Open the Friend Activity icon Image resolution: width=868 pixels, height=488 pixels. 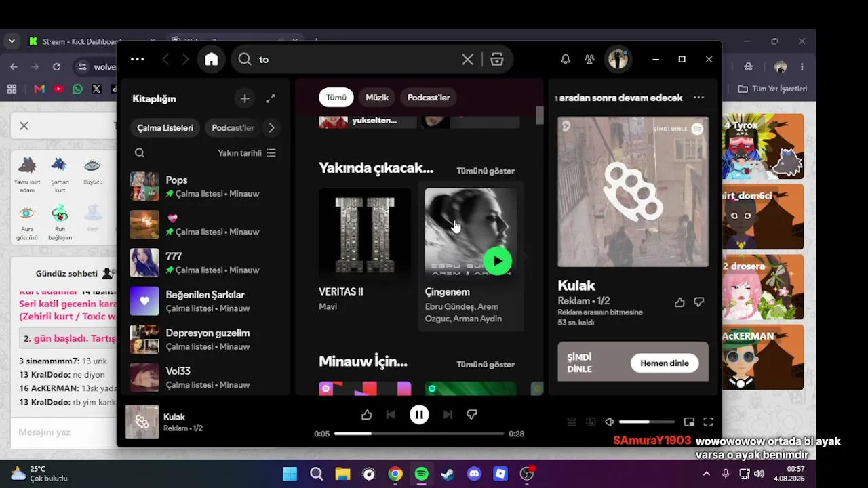589,59
